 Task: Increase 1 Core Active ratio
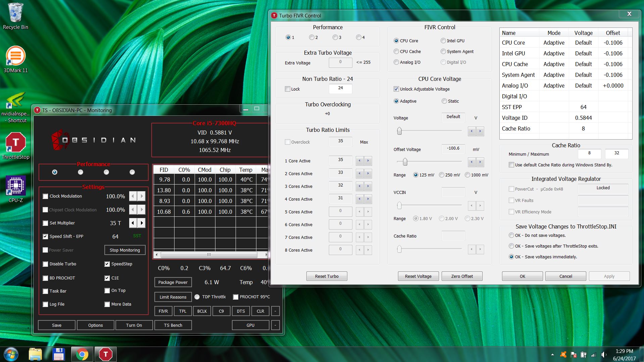(368, 161)
